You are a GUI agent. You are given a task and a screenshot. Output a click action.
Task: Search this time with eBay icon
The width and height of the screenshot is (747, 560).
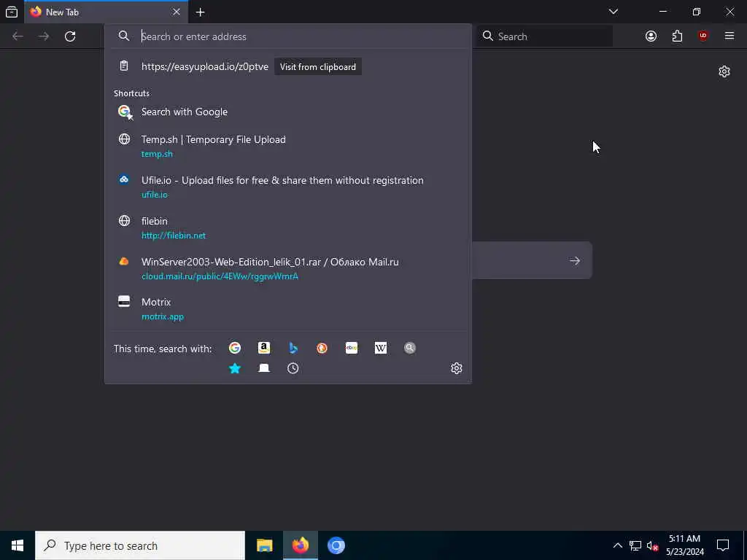tap(352, 348)
